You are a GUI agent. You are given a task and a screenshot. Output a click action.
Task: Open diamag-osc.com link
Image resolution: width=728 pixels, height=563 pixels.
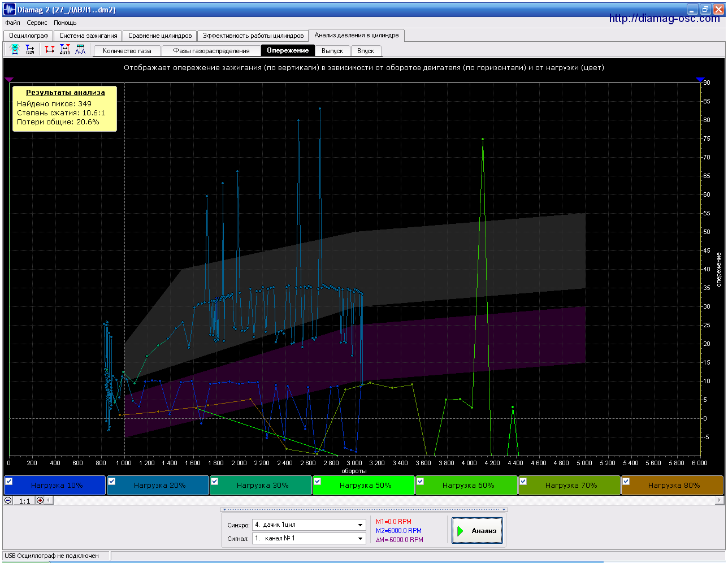coord(665,19)
